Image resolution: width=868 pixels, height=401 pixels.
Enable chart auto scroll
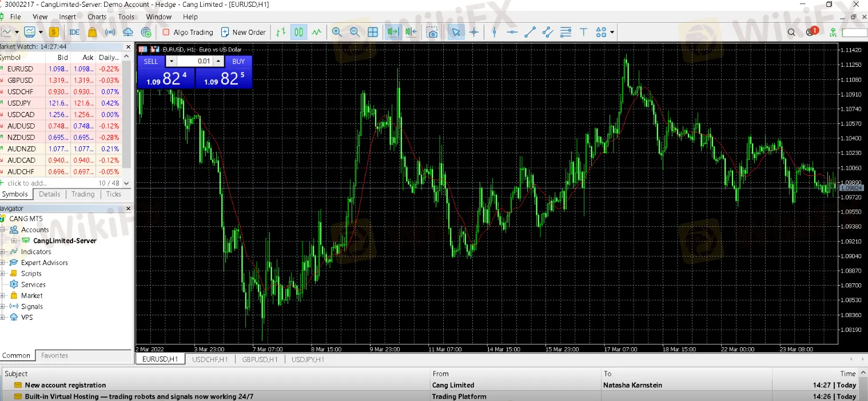[x=392, y=32]
